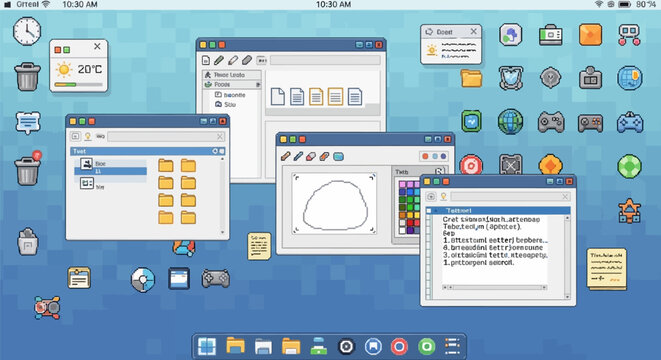This screenshot has height=360, width=661.
Task: Select the blue pen tool in paint window
Action: click(x=298, y=156)
